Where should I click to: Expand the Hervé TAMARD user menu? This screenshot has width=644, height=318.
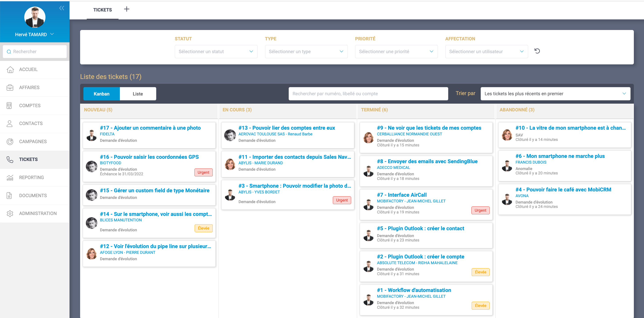pos(34,34)
